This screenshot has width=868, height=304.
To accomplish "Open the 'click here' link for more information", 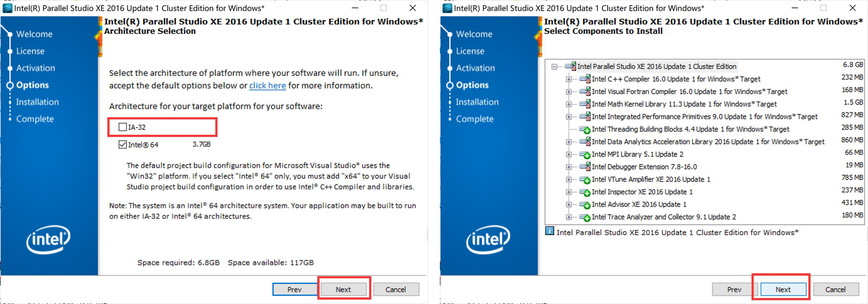I will click(267, 86).
